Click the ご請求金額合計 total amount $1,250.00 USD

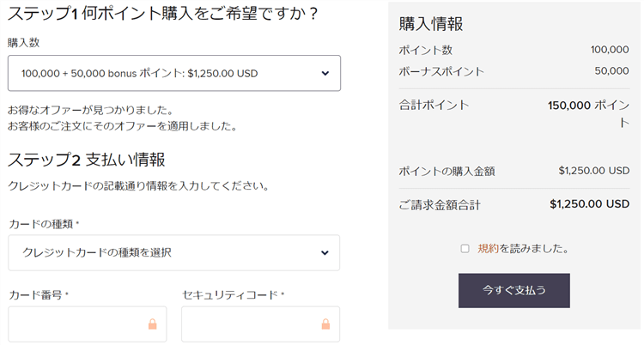(589, 204)
